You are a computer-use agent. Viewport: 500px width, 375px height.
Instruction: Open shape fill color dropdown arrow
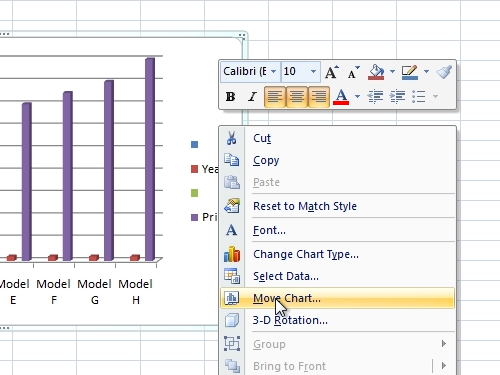tap(392, 71)
